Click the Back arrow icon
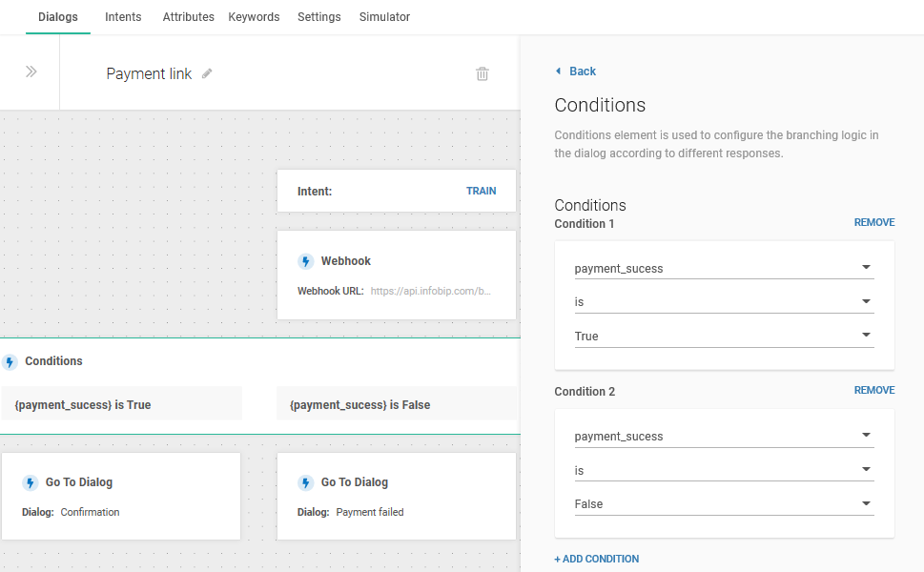Screen dimensions: 924x572 [x=559, y=71]
